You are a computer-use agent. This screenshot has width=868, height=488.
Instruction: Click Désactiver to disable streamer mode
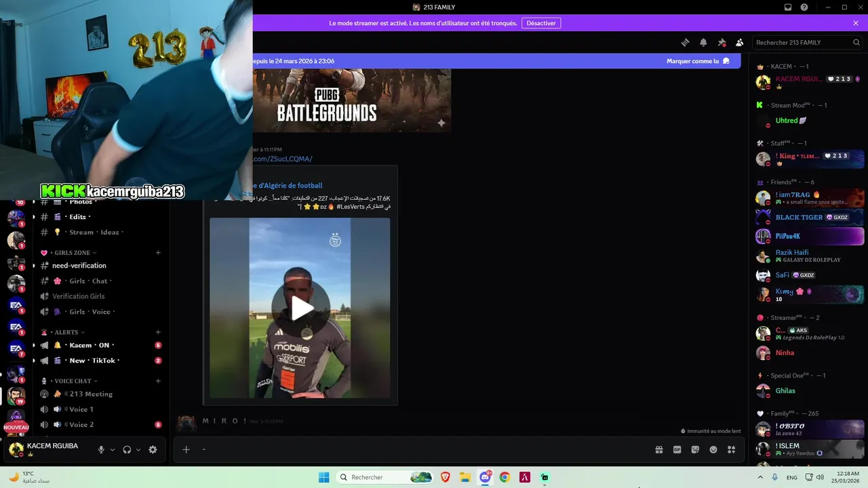541,23
